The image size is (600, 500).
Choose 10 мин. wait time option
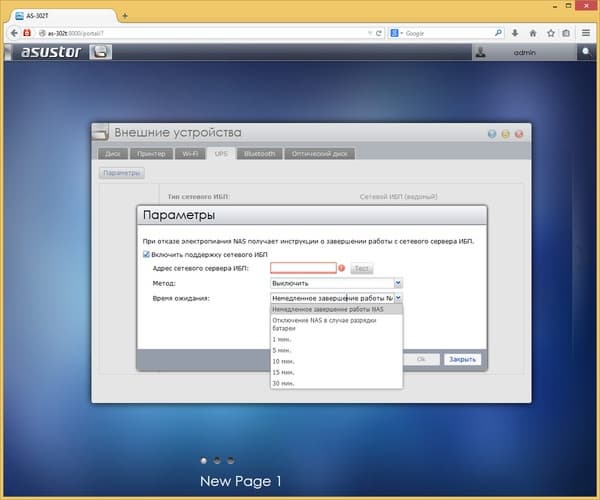pyautogui.click(x=336, y=362)
